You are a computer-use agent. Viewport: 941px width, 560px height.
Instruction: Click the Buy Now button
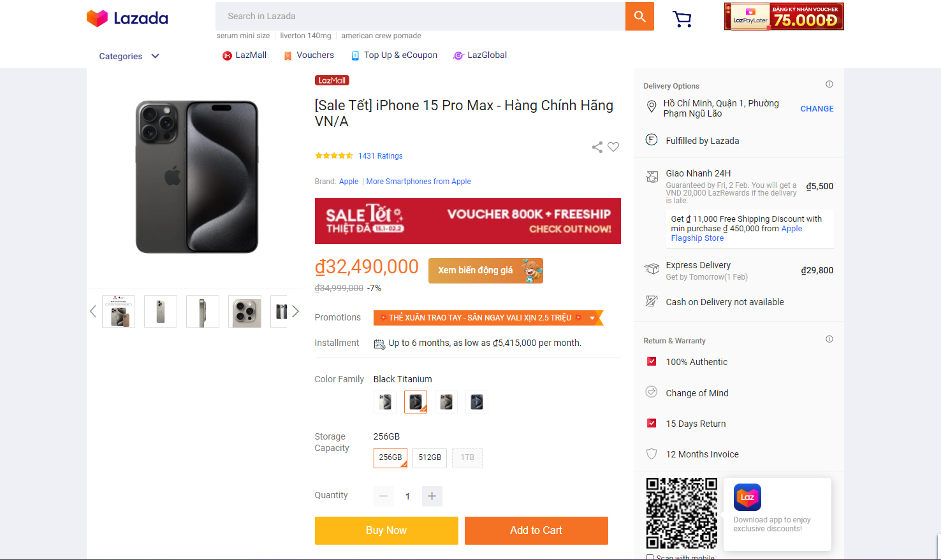[x=386, y=531]
